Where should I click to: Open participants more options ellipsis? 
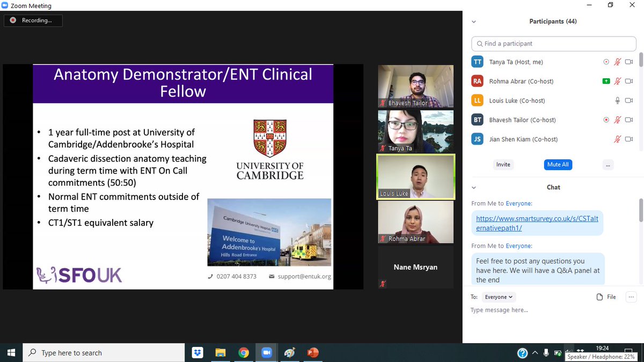click(608, 165)
